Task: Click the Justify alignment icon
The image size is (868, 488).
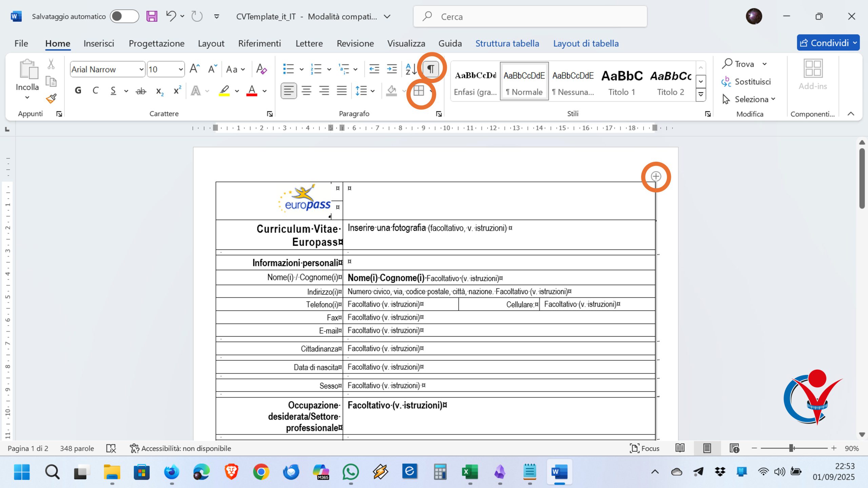Action: (341, 90)
